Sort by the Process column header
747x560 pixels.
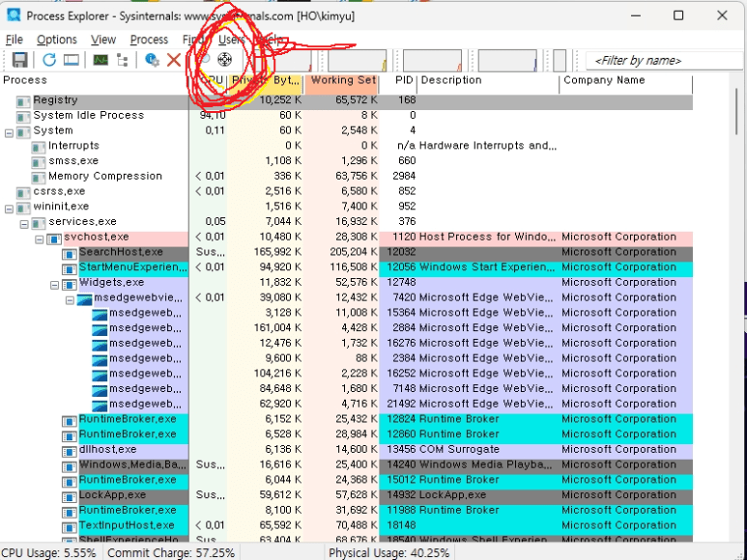[96, 80]
